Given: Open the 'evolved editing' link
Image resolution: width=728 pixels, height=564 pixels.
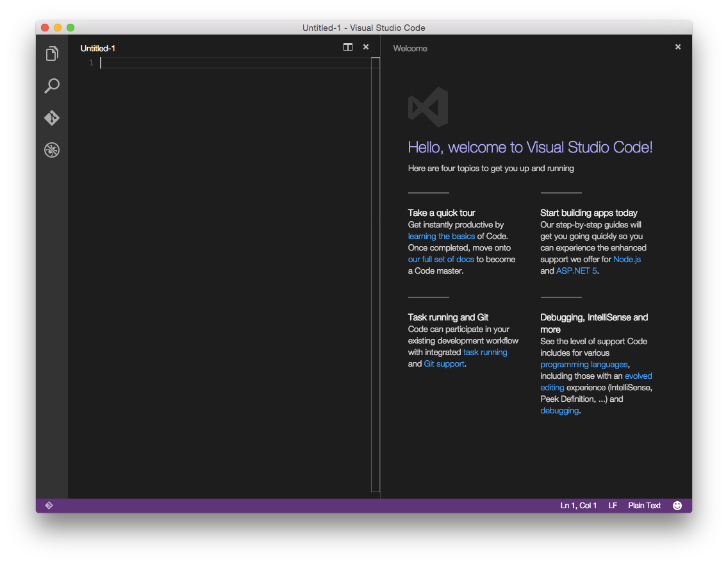Looking at the screenshot, I should (638, 376).
